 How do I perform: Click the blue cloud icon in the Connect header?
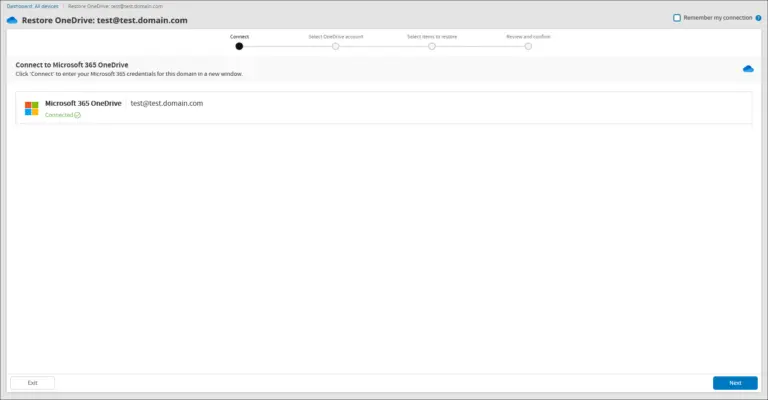click(748, 69)
